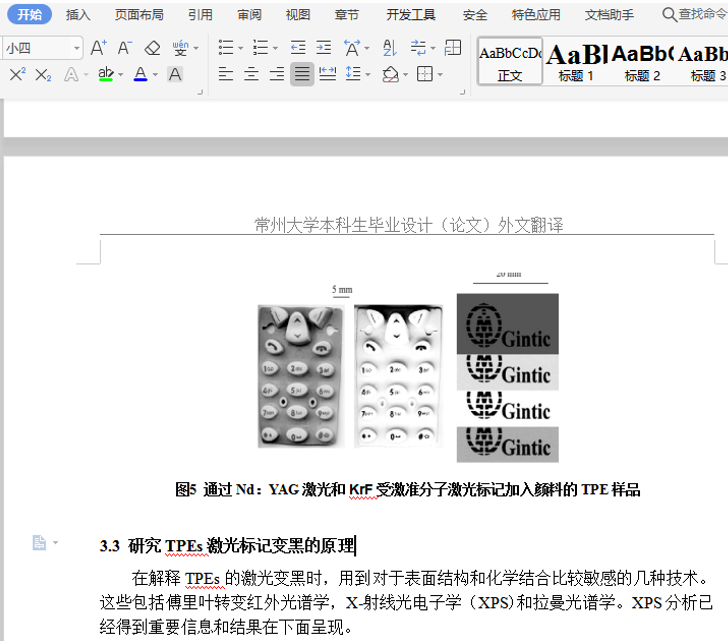Open Chinese layout A icon
The width and height of the screenshot is (728, 641).
click(352, 48)
